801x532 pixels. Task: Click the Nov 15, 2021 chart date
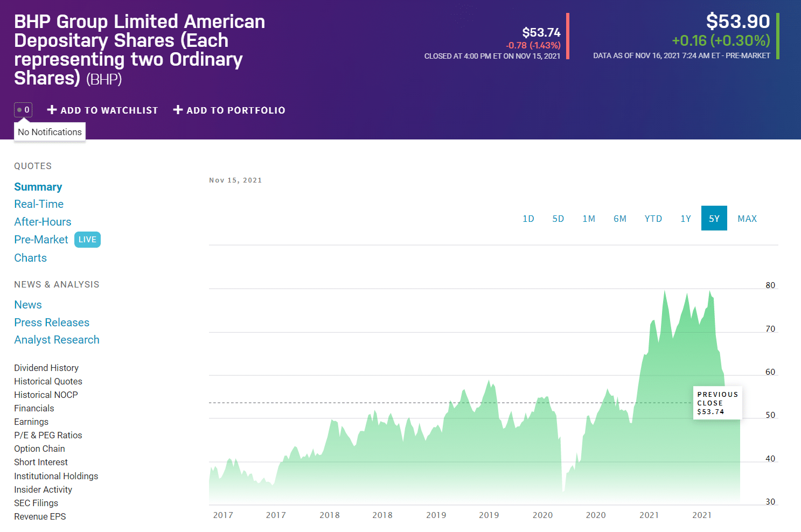tap(235, 180)
